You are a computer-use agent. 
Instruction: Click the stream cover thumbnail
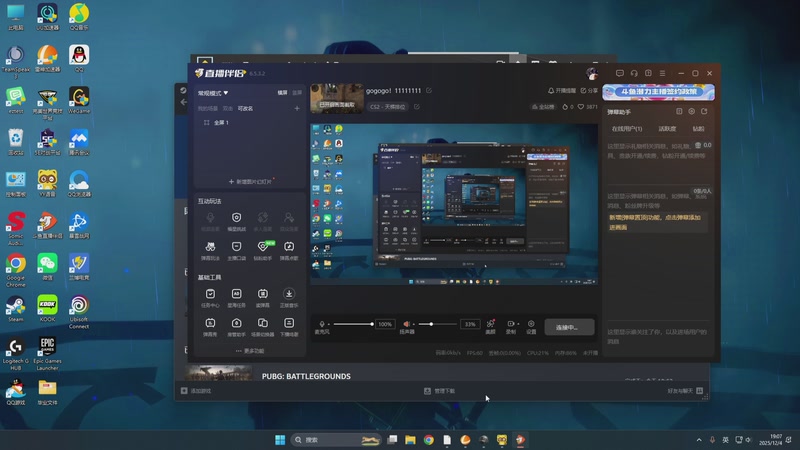337,98
